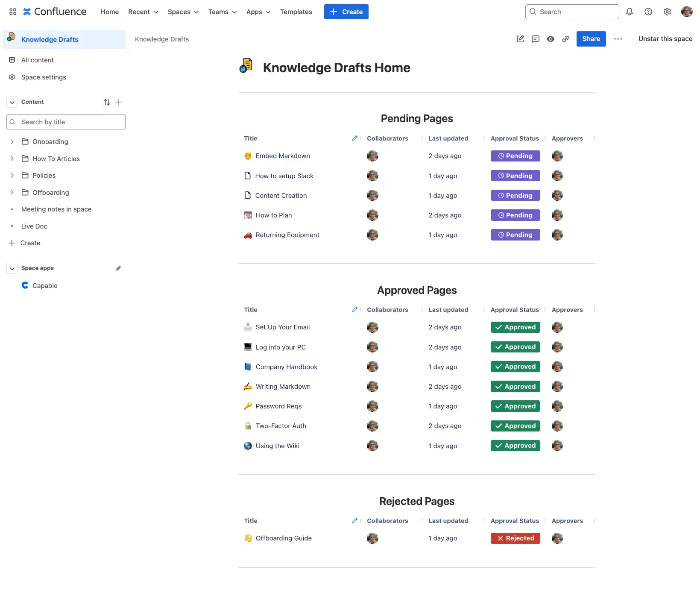Image resolution: width=700 pixels, height=590 pixels.
Task: Edit Space apps with pencil icon
Action: pos(118,268)
